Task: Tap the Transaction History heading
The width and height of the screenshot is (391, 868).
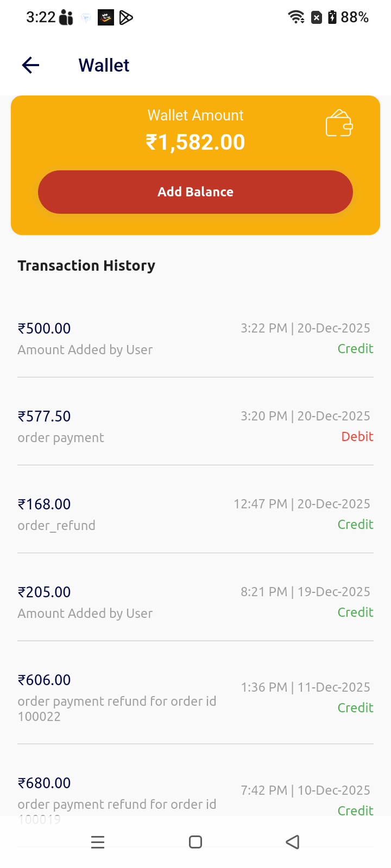Action: coord(86,266)
